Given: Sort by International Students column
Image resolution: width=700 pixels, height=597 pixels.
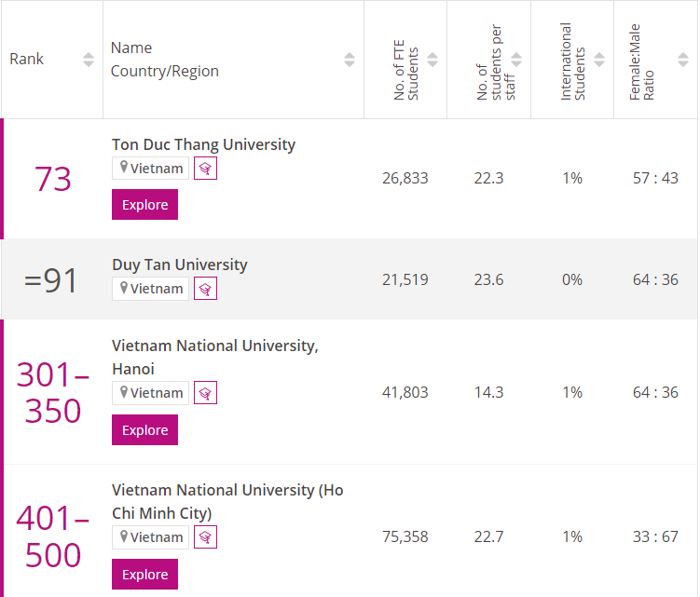Looking at the screenshot, I should point(600,60).
